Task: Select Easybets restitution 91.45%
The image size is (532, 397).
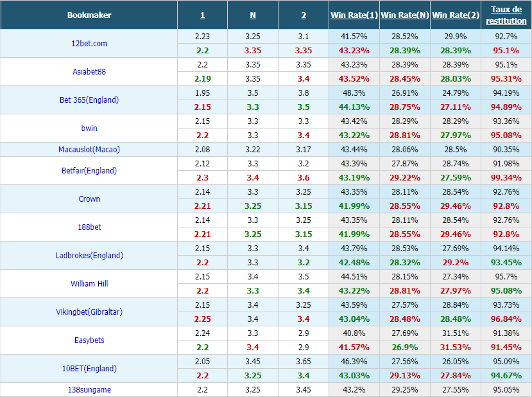Action: pyautogui.click(x=506, y=348)
